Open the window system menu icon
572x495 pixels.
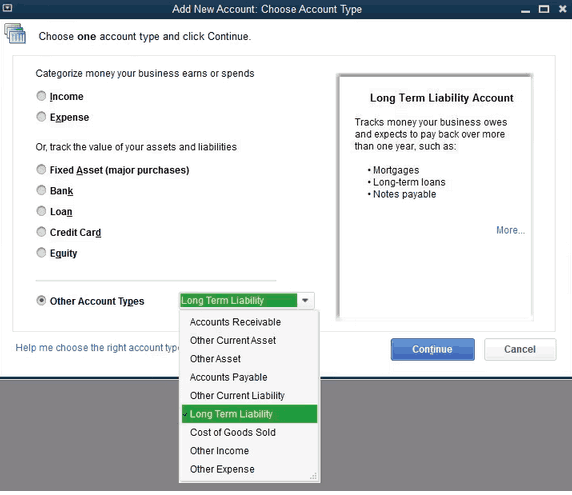pyautogui.click(x=7, y=8)
